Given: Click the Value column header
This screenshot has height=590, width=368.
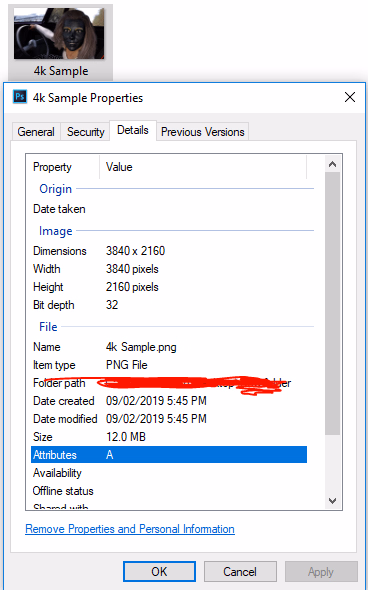Looking at the screenshot, I should point(203,167).
